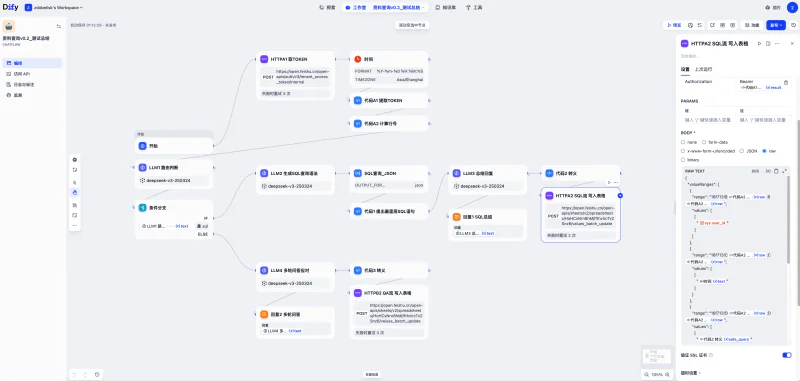Select the LLM3 总结回复 node
The height and width of the screenshot is (381, 800).
487,180
